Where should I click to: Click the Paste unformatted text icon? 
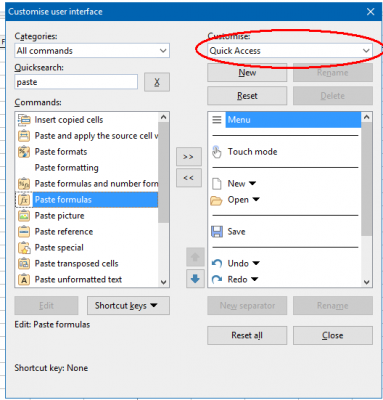pyautogui.click(x=24, y=280)
